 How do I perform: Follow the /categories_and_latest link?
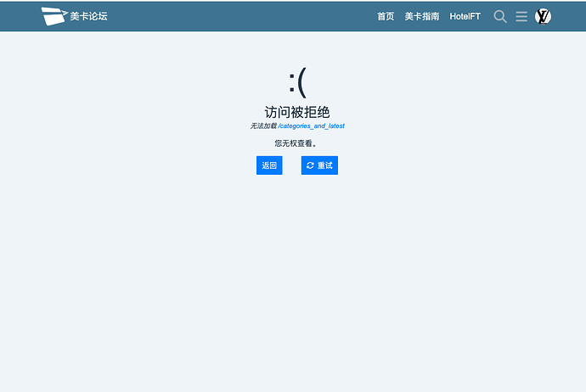(x=312, y=126)
